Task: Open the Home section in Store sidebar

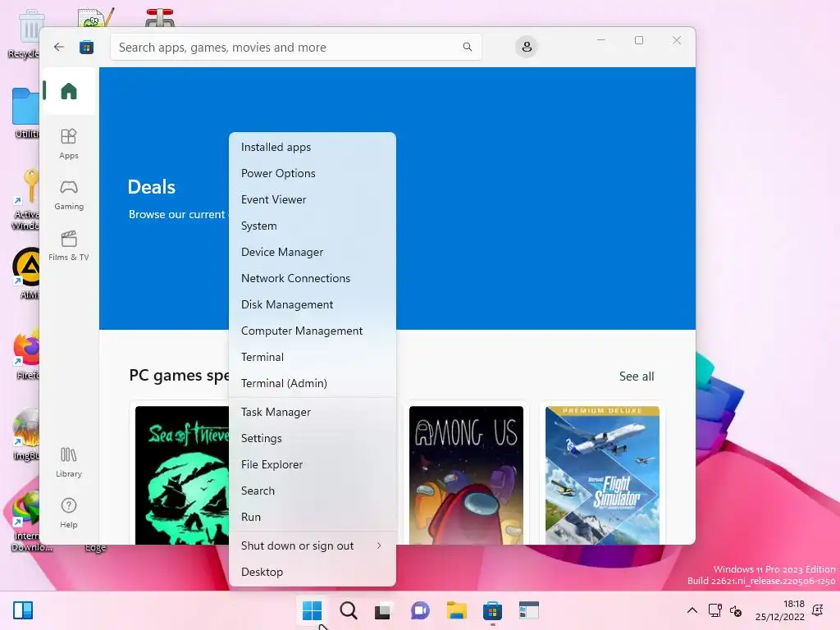Action: tap(69, 91)
